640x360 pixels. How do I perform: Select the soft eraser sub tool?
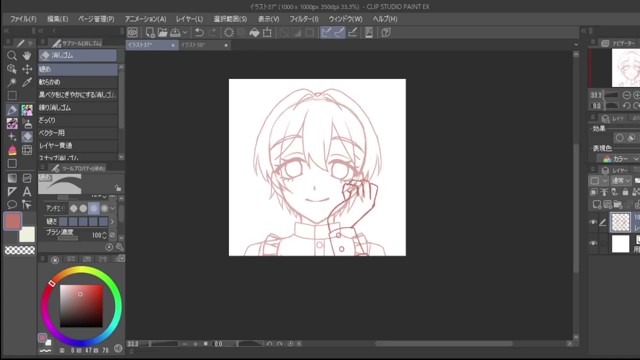[x=78, y=82]
